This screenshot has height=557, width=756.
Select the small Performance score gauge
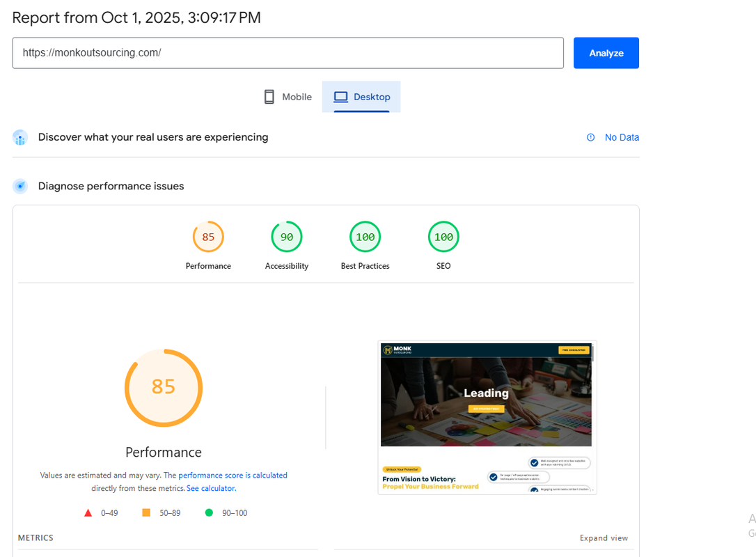tap(208, 237)
